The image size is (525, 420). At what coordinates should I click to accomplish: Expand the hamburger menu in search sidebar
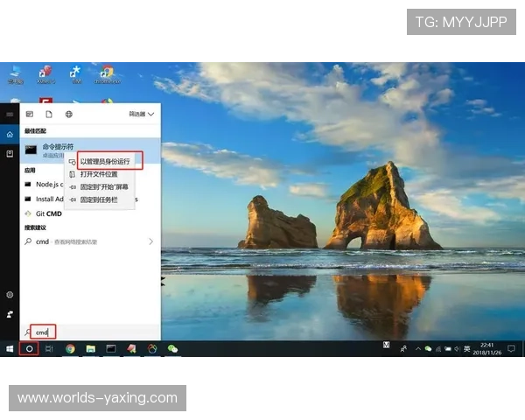10,115
